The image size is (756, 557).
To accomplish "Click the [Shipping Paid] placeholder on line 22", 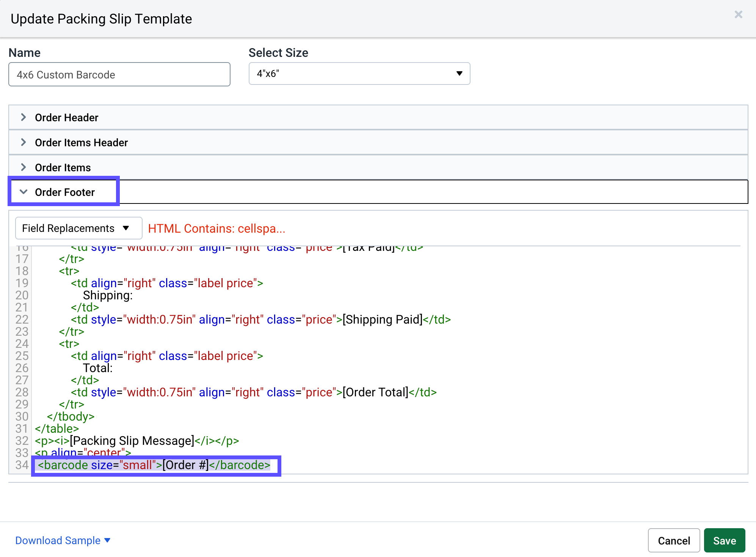I will pyautogui.click(x=382, y=319).
